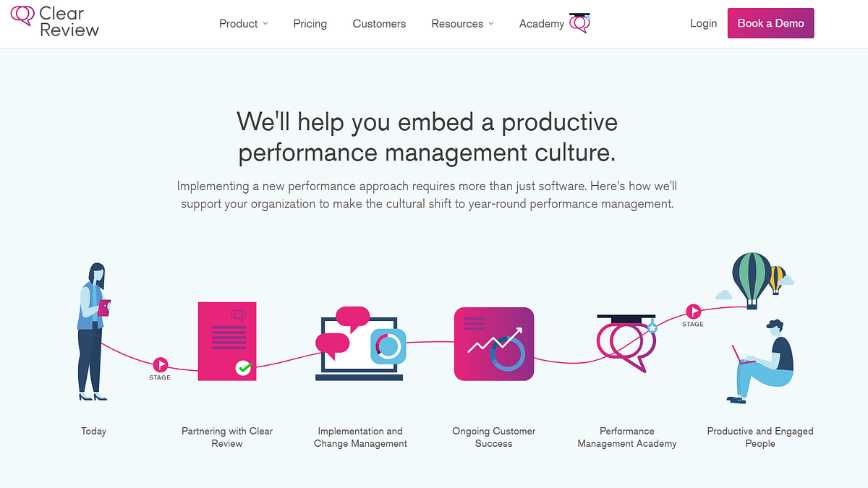Click the woman holding tablet illustration
868x488 pixels.
[x=94, y=332]
